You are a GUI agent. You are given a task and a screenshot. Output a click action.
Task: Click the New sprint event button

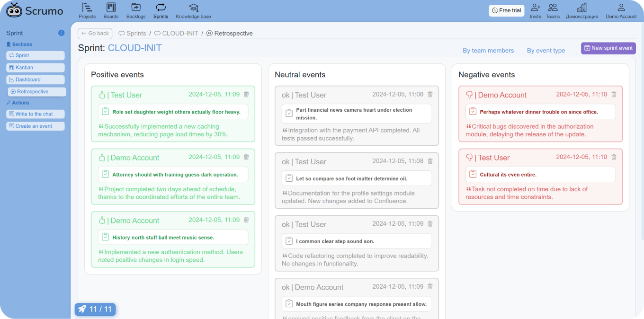coord(608,48)
